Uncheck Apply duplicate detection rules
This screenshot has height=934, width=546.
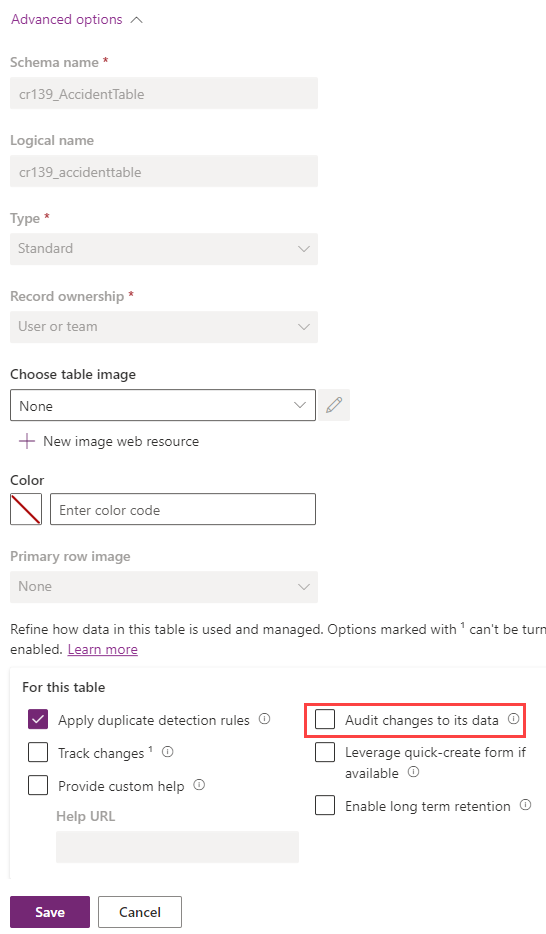coord(38,720)
